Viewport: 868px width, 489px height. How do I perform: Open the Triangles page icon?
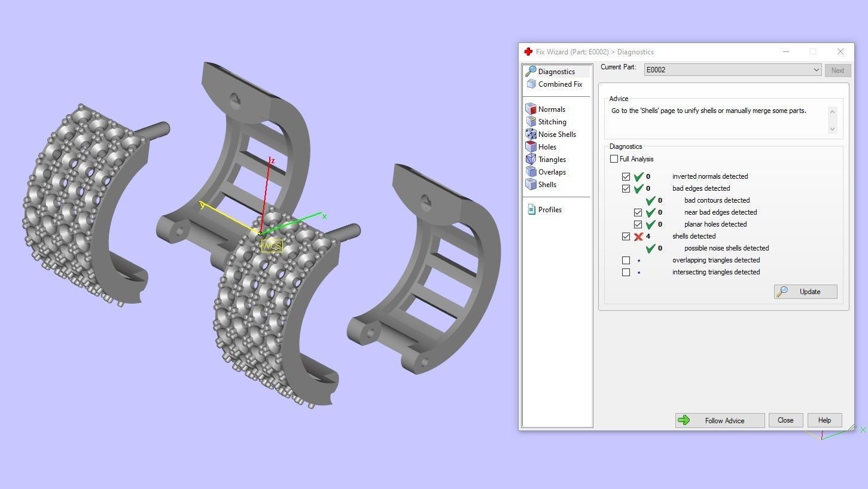pyautogui.click(x=531, y=159)
